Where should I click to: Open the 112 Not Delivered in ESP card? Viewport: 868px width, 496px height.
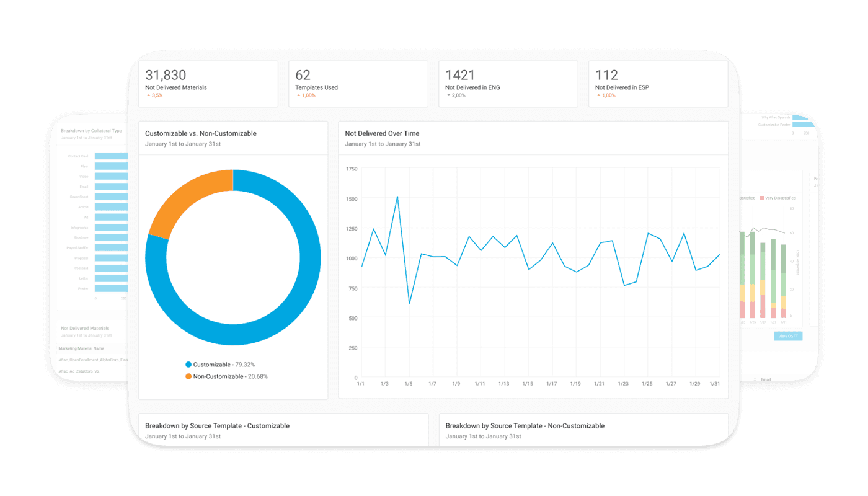[x=658, y=84]
